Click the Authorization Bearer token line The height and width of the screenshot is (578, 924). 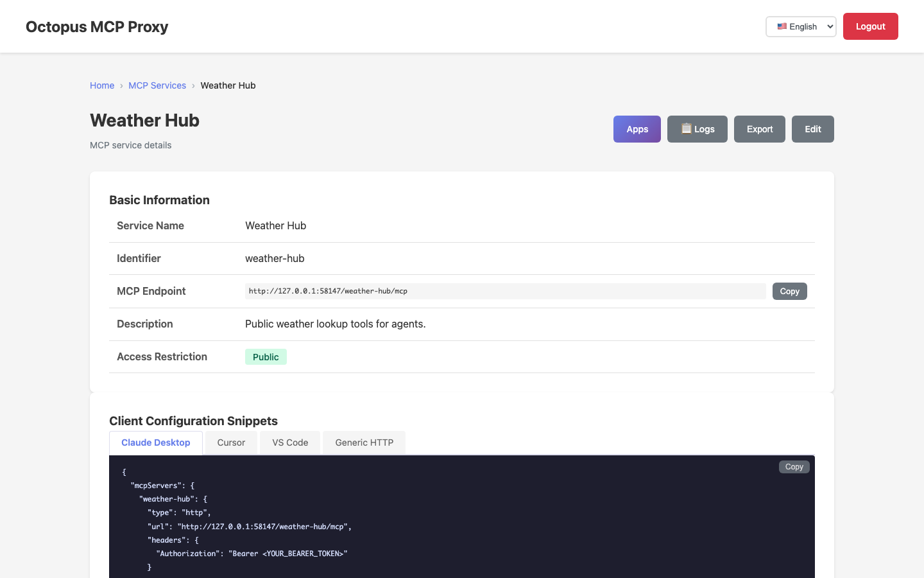(x=252, y=554)
